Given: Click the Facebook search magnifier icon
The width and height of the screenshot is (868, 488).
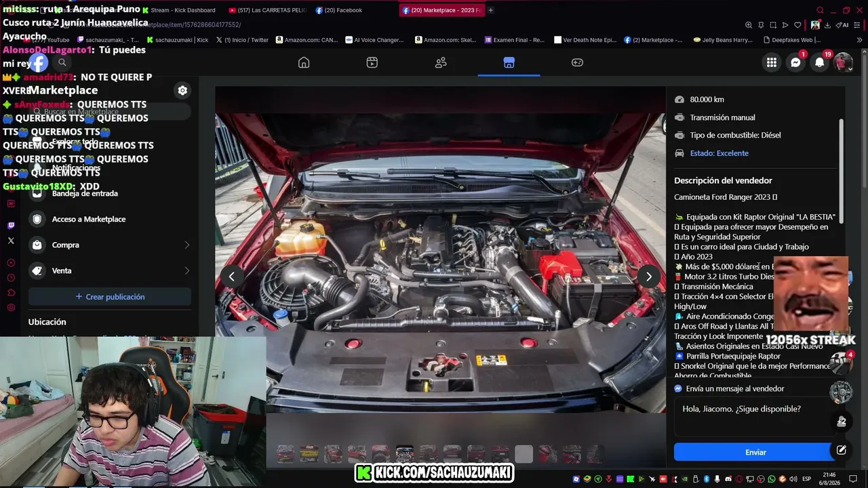Looking at the screenshot, I should pyautogui.click(x=62, y=62).
